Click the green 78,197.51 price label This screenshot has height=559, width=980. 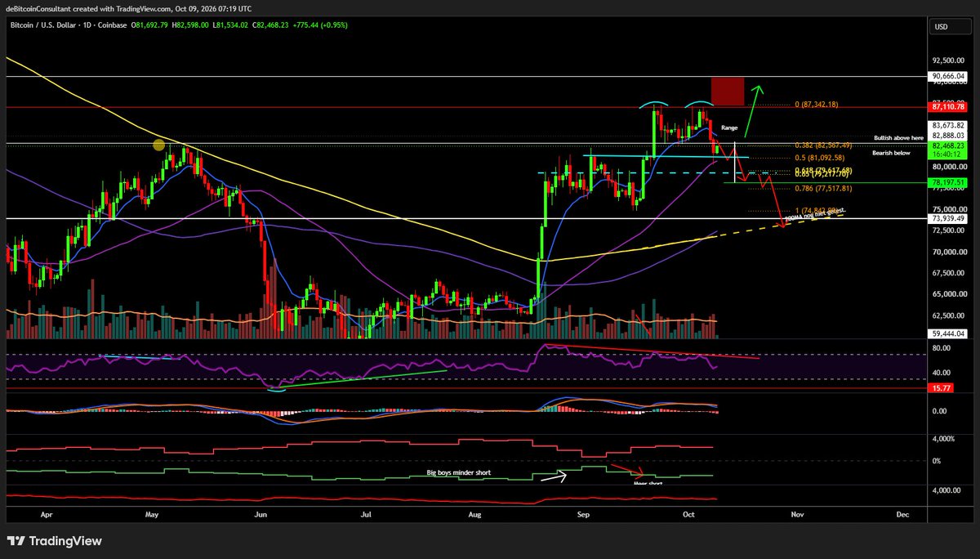coord(948,182)
